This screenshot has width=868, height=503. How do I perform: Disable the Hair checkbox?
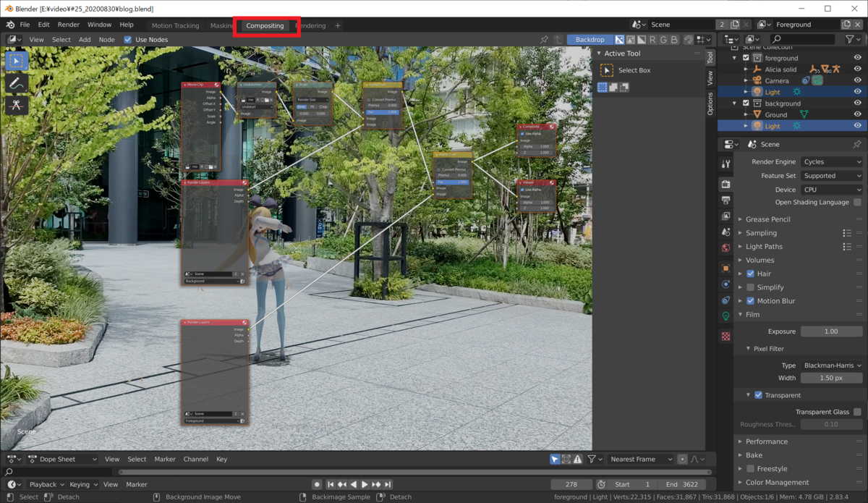point(750,274)
